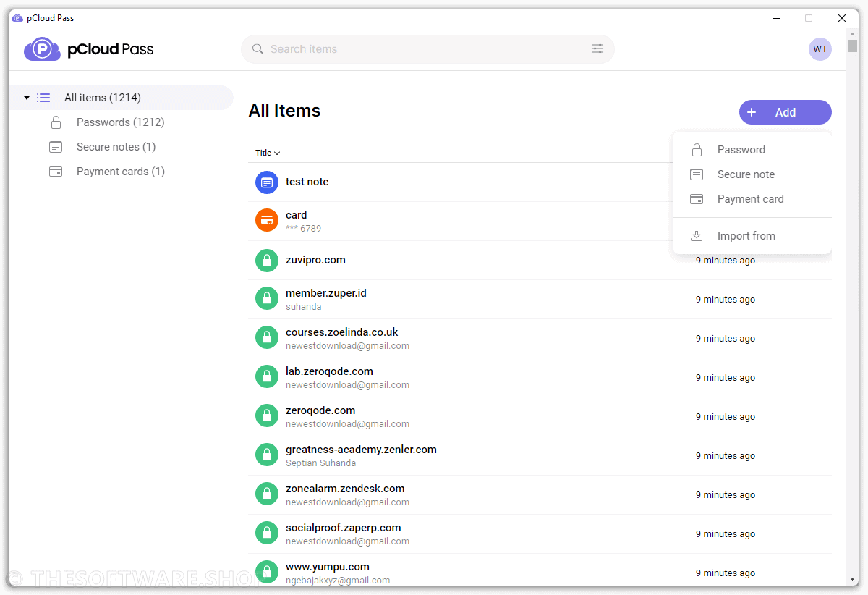Open the Title sort dropdown
868x595 pixels.
click(x=268, y=153)
